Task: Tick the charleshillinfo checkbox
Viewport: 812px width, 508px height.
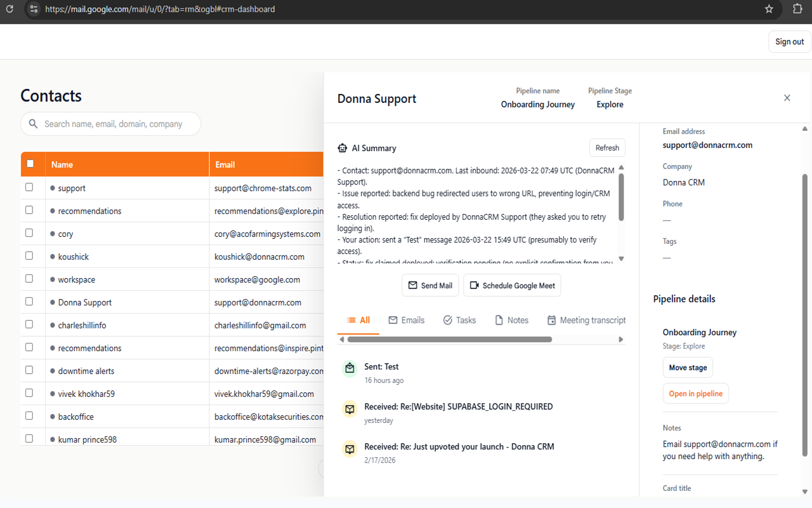Action: click(29, 324)
